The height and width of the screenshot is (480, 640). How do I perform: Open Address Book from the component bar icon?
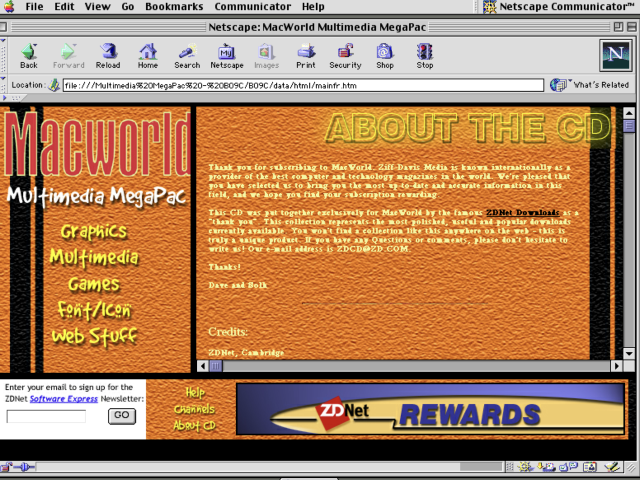[590, 467]
